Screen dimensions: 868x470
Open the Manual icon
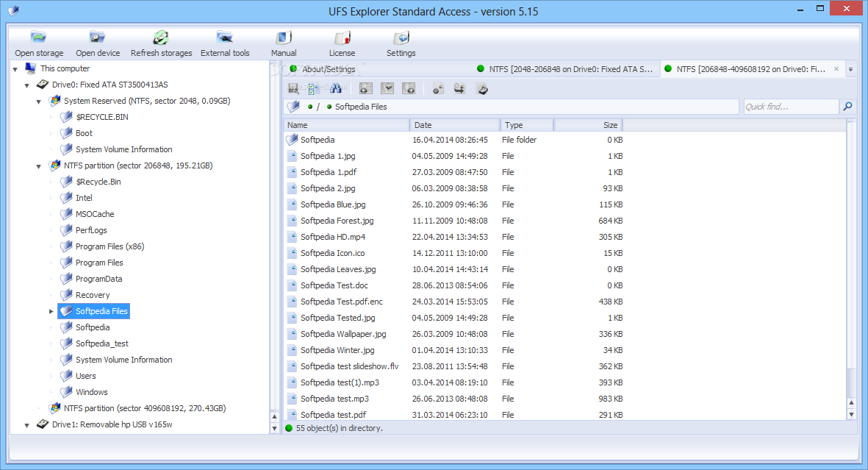pyautogui.click(x=284, y=38)
